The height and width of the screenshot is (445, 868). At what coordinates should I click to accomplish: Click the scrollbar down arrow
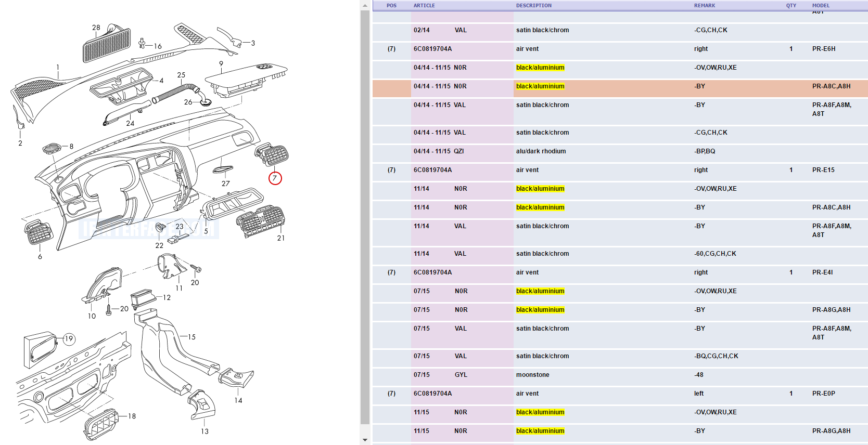(365, 440)
